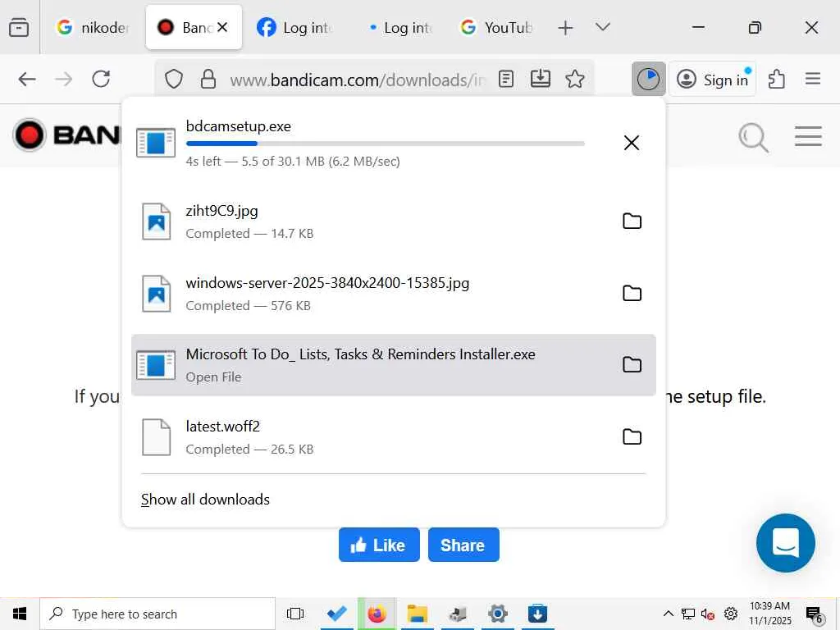This screenshot has width=840, height=630.
Task: Show hidden system tray icons
Action: point(668,614)
